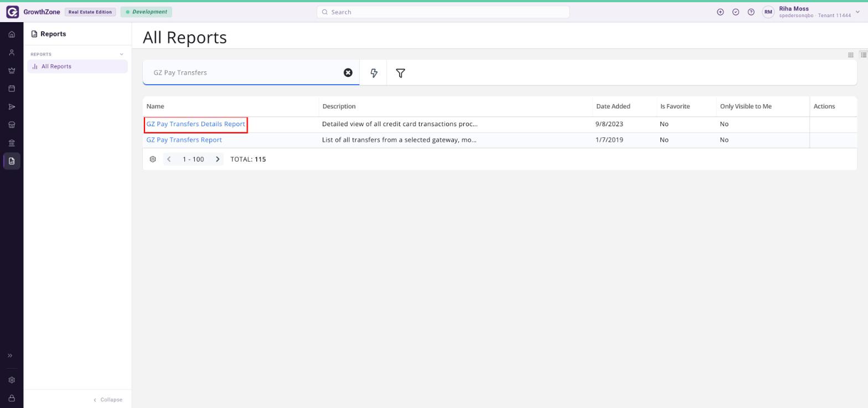Go to the previous page of results
This screenshot has height=408, width=868.
pyautogui.click(x=169, y=159)
